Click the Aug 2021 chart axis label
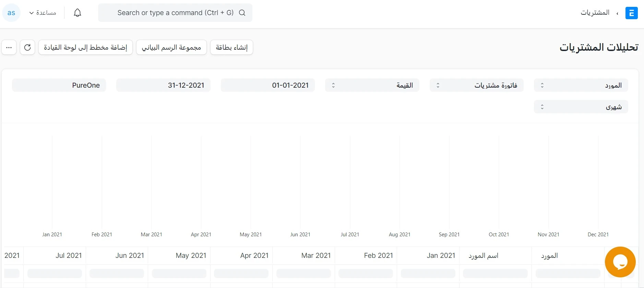The width and height of the screenshot is (644, 288). (x=399, y=235)
